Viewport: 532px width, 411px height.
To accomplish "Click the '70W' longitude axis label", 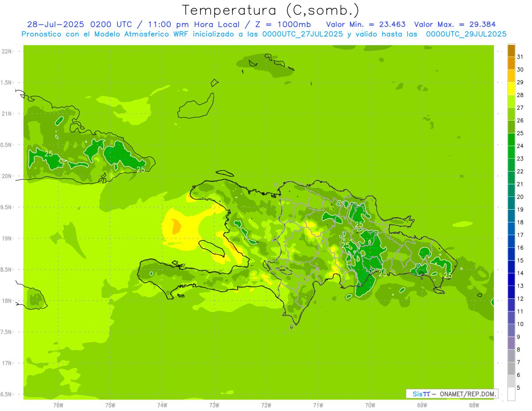I will (x=370, y=405).
